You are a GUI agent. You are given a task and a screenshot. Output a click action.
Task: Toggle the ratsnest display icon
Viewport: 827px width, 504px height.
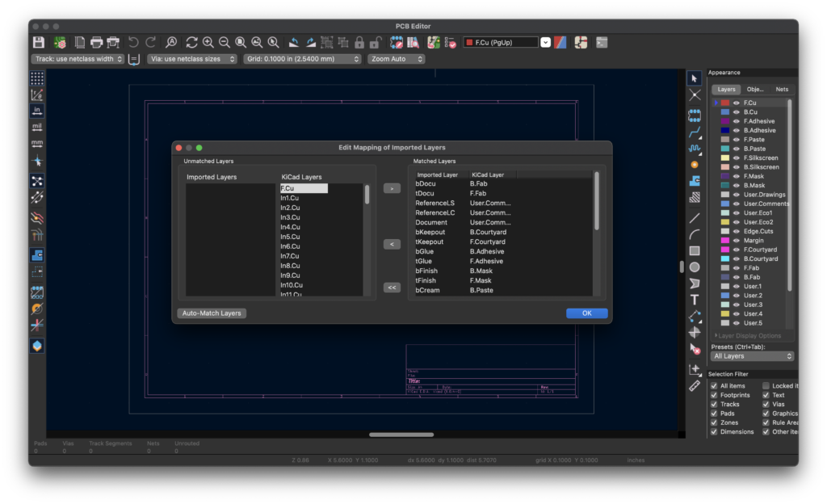(37, 181)
